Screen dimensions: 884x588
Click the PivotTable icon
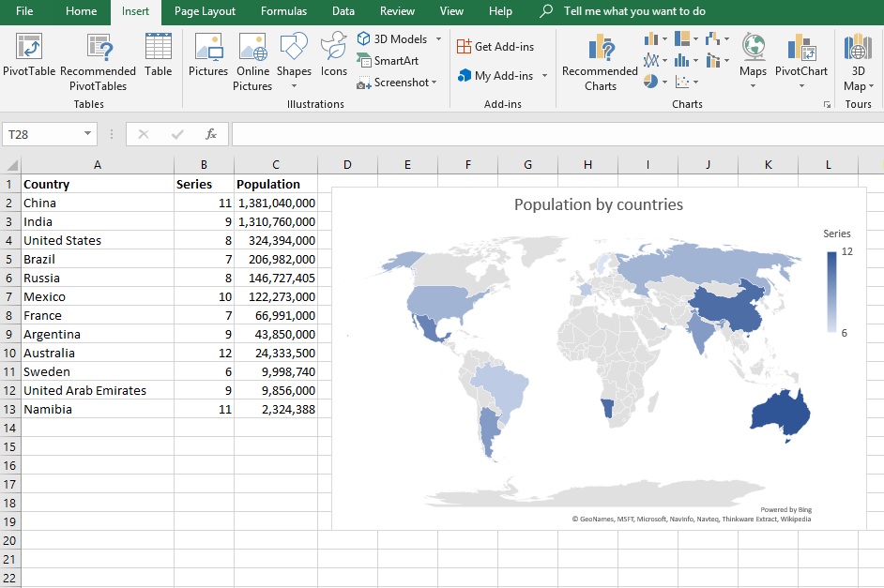[x=29, y=49]
